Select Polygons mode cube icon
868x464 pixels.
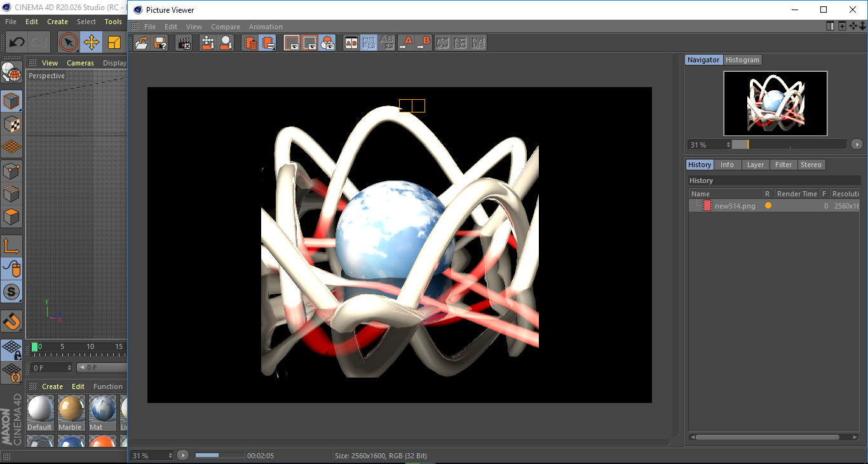pyautogui.click(x=11, y=217)
